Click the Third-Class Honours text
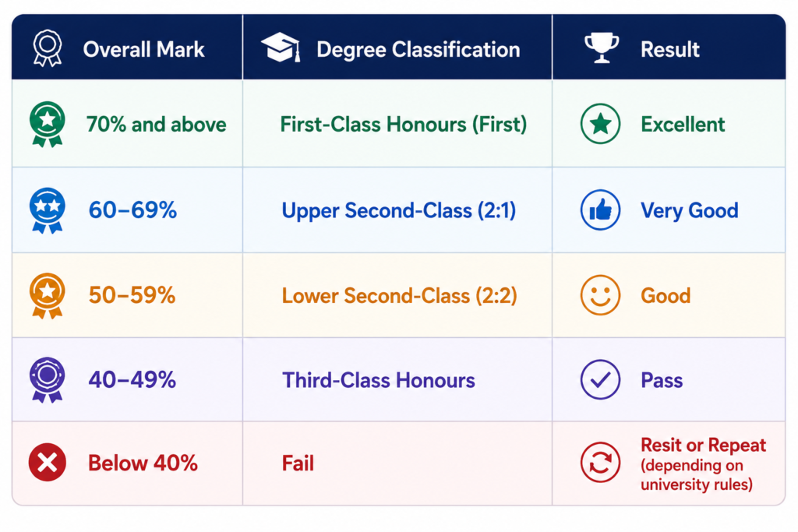This screenshot has height=532, width=798. point(379,380)
